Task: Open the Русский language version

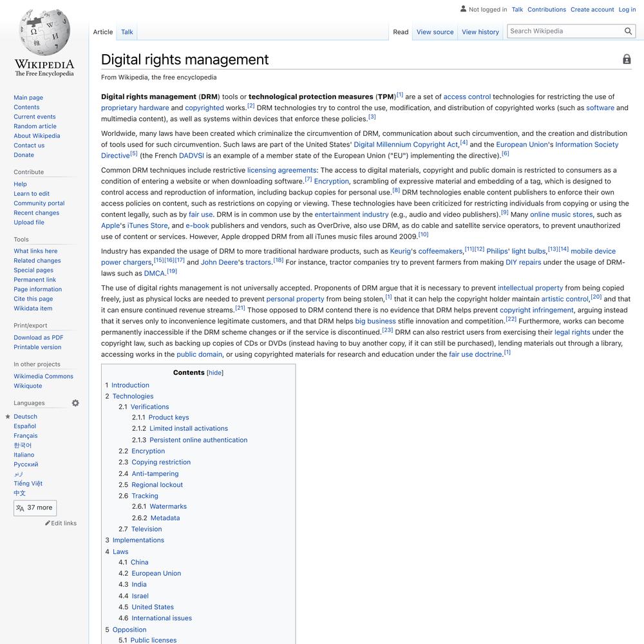Action: pyautogui.click(x=26, y=464)
